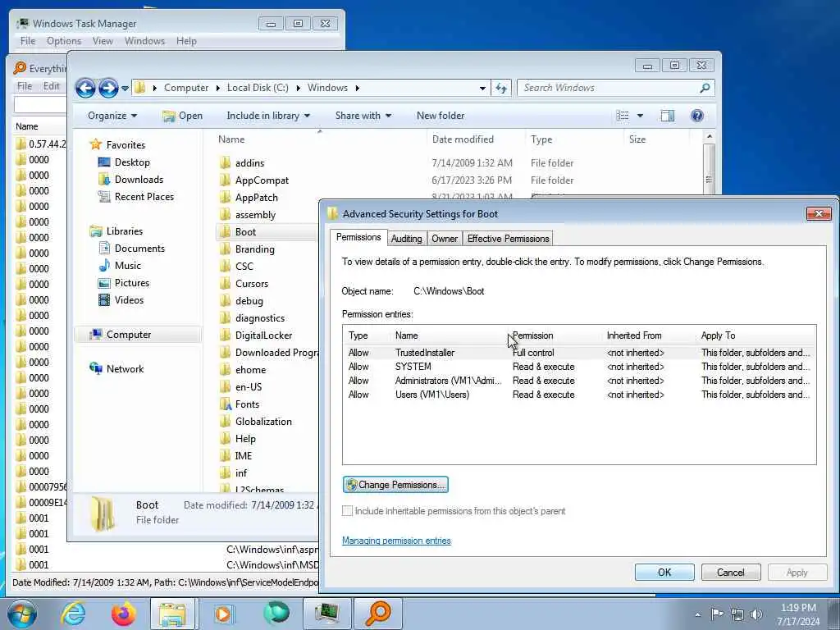Viewport: 840px width, 630px height.
Task: Toggle Include inheritable permissions checkbox
Action: coord(347,511)
